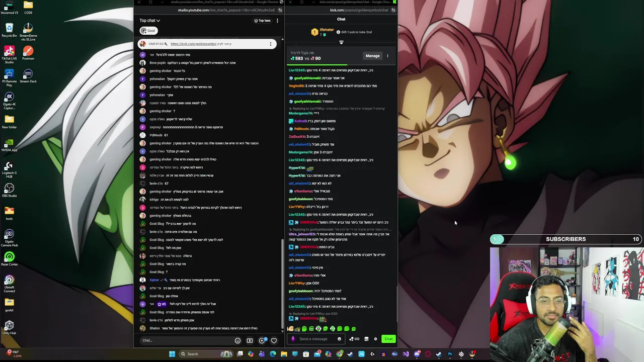Click username Xpiner in YouTube chat
The height and width of the screenshot is (362, 644).
tap(155, 280)
